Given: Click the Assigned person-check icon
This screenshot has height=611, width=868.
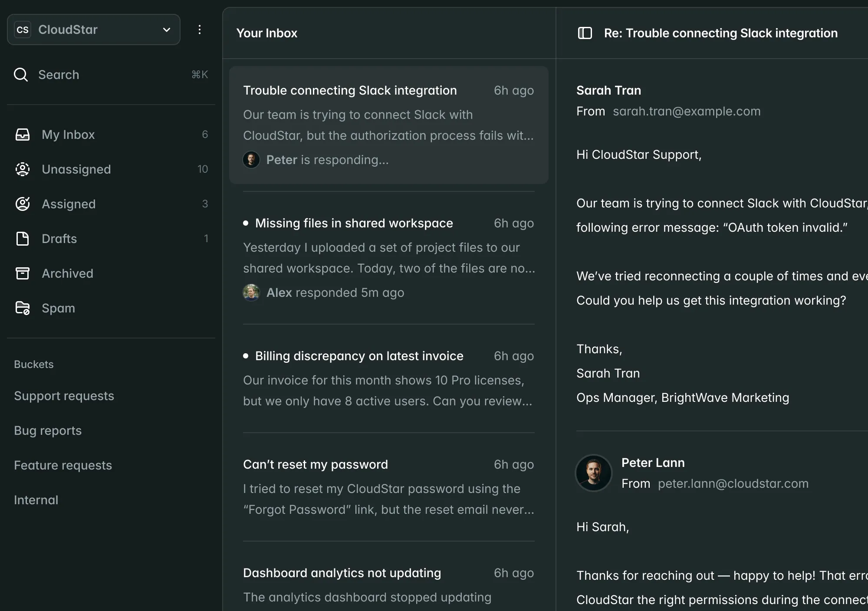Looking at the screenshot, I should (23, 204).
